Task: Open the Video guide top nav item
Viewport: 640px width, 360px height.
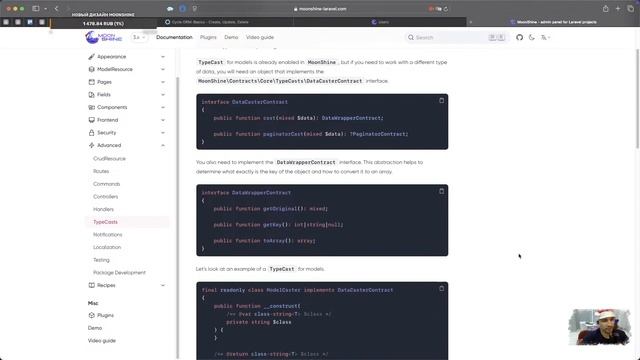Action: pos(260,37)
